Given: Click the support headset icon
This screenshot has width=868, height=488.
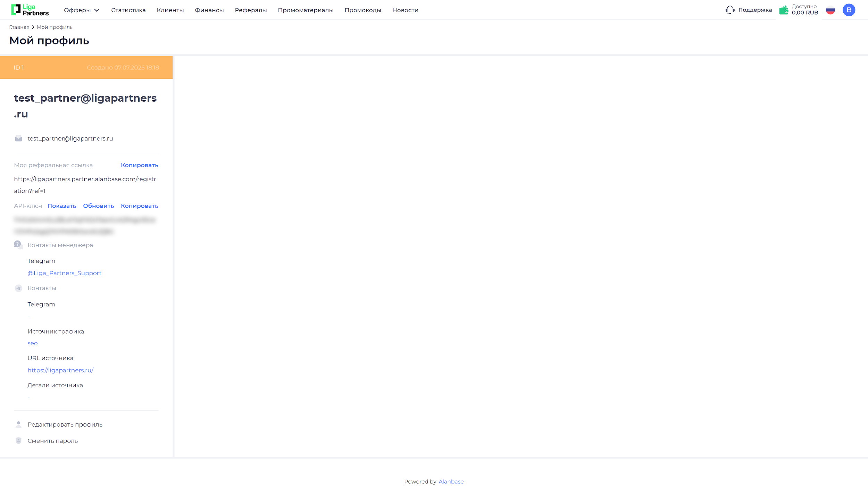Looking at the screenshot, I should (730, 10).
